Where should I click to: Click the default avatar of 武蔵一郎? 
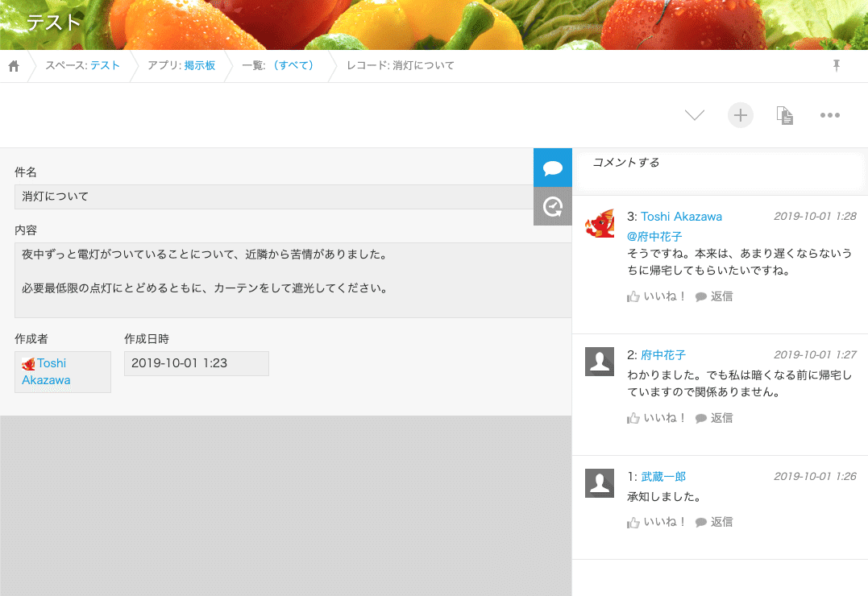click(600, 483)
